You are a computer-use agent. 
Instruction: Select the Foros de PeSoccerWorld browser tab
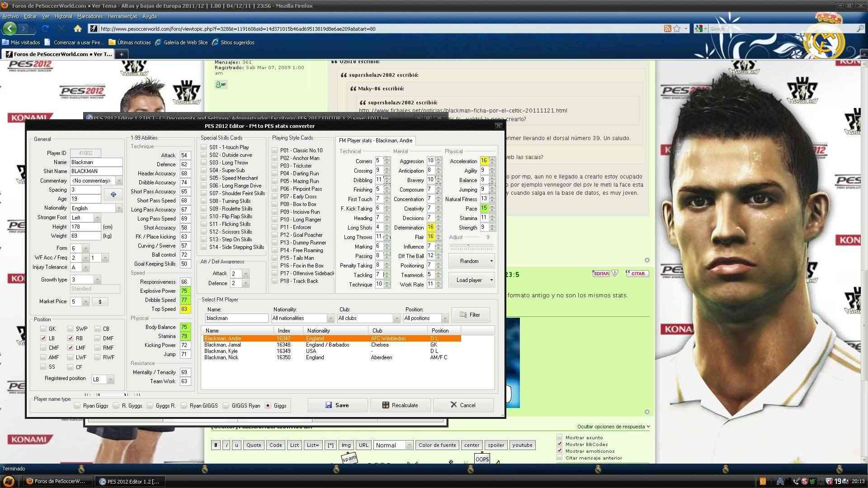(58, 54)
